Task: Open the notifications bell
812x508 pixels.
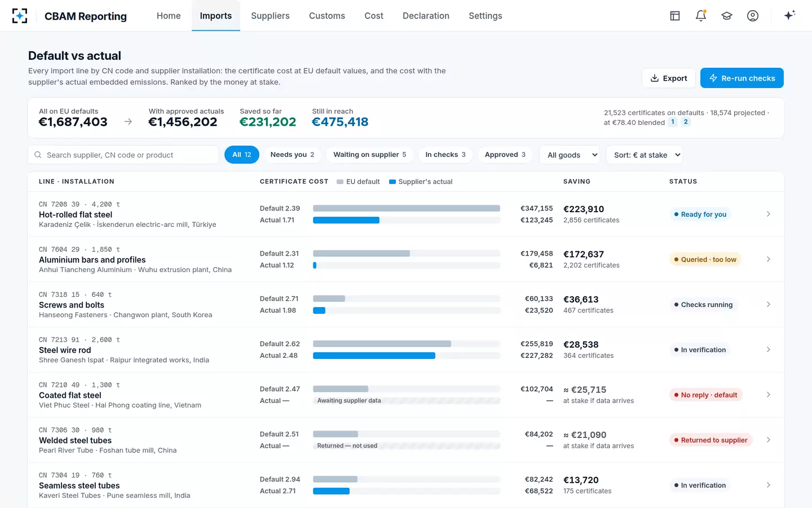Action: click(x=701, y=16)
